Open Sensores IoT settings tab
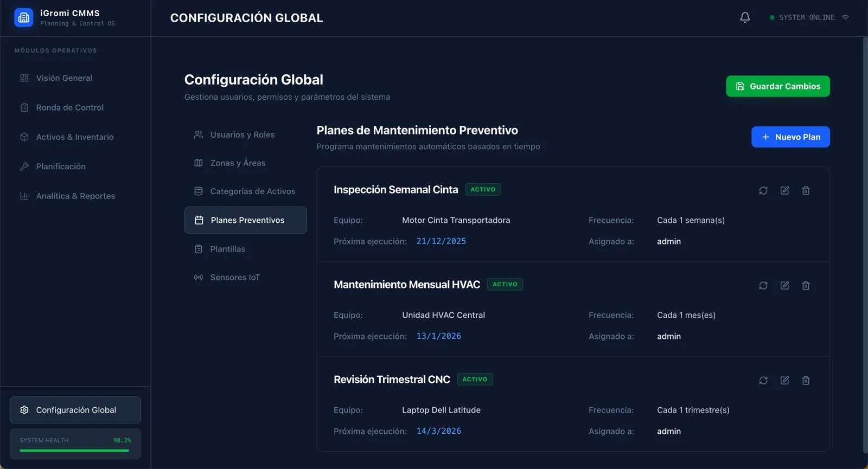The image size is (868, 469). coord(245,277)
